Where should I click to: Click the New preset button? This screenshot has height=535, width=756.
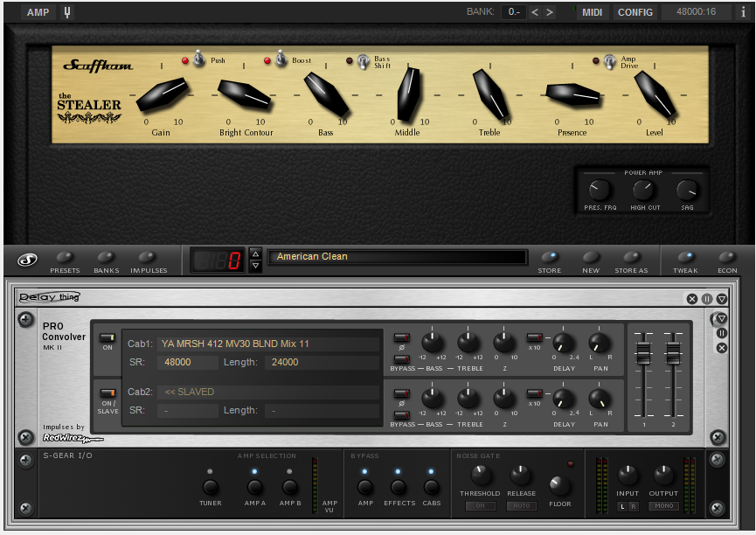(591, 258)
